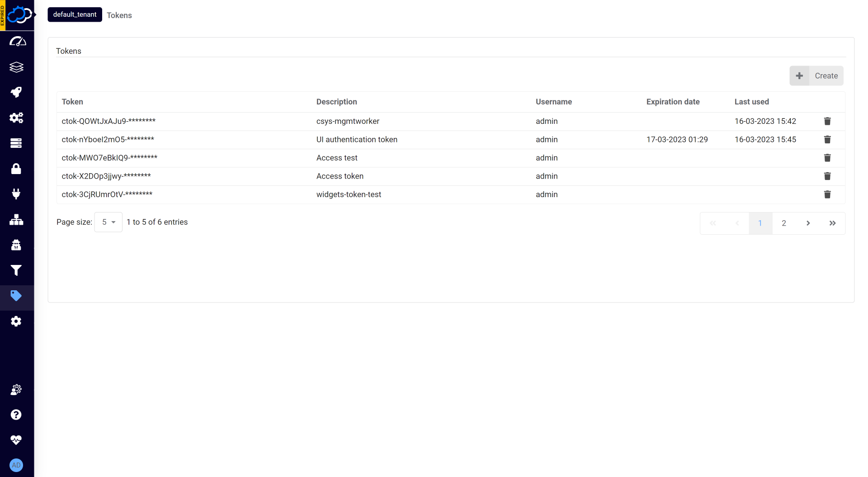Click token ctok-MWO7eBkIQ9-********
The height and width of the screenshot is (477, 868).
pyautogui.click(x=110, y=158)
